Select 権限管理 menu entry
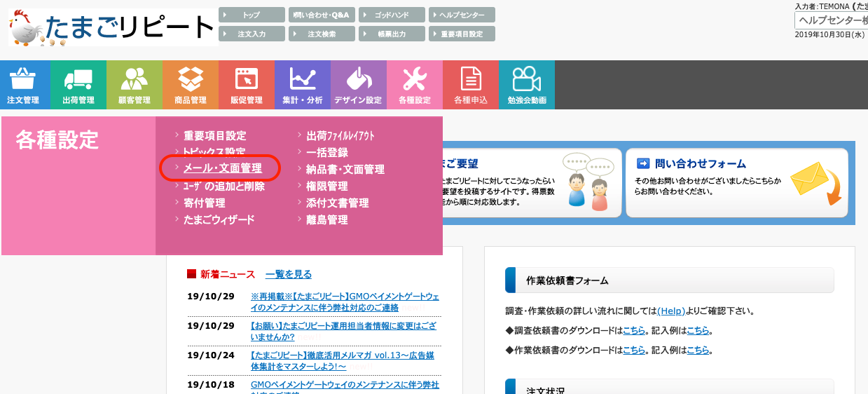The height and width of the screenshot is (394, 868). click(x=327, y=186)
